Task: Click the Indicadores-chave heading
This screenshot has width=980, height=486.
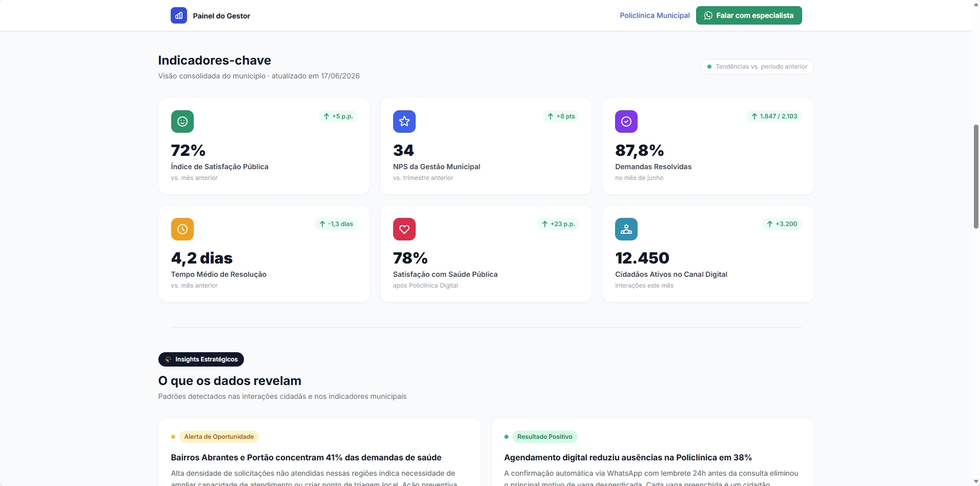Action: click(x=215, y=60)
